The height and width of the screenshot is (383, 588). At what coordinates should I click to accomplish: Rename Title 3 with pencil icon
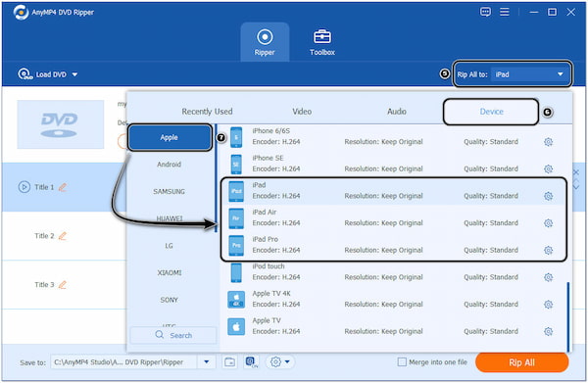click(63, 285)
